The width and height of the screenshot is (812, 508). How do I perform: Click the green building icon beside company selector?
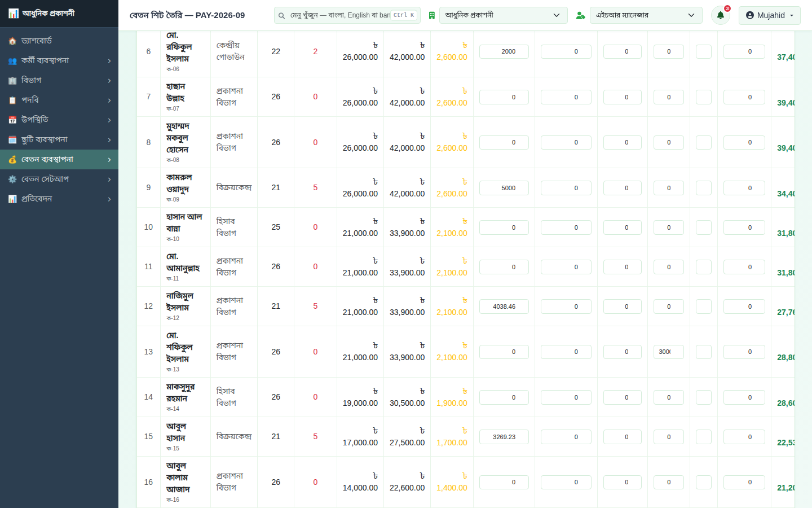pyautogui.click(x=432, y=15)
